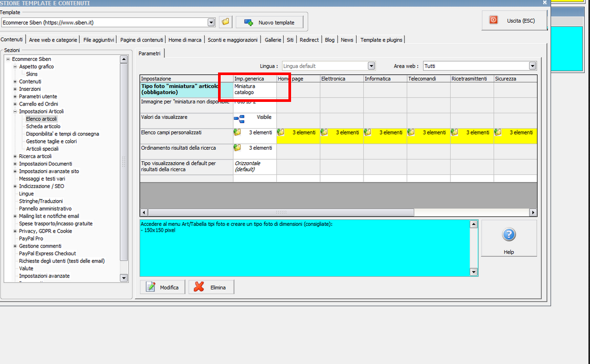Select Gestione taglie e colori item
The image size is (590, 364).
coord(51,141)
